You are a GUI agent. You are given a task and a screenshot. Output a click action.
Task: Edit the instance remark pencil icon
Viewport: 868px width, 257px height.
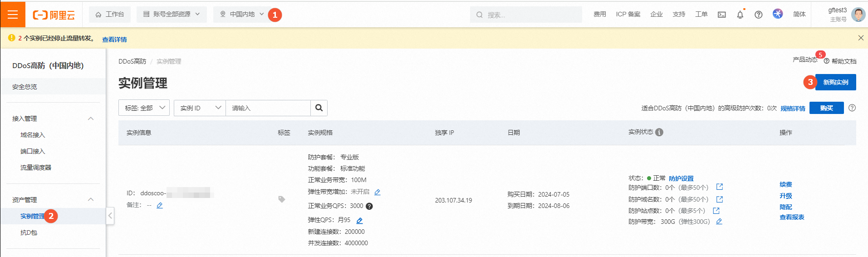160,205
